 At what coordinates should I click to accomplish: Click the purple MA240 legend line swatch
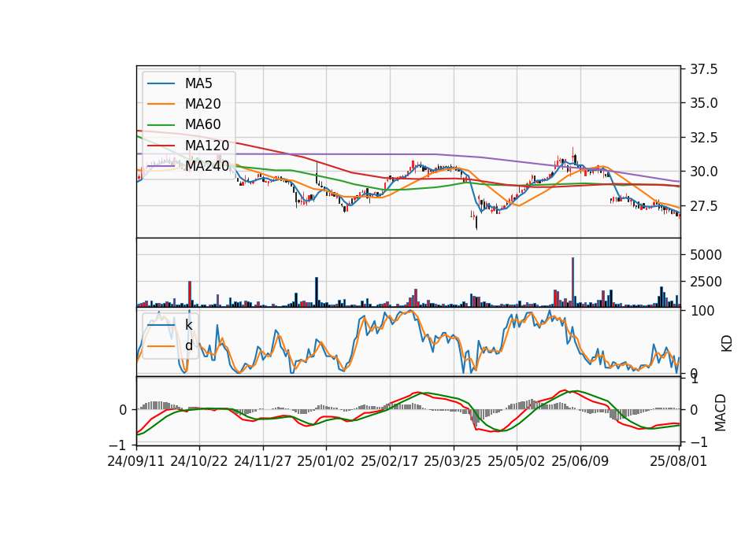[x=161, y=166]
